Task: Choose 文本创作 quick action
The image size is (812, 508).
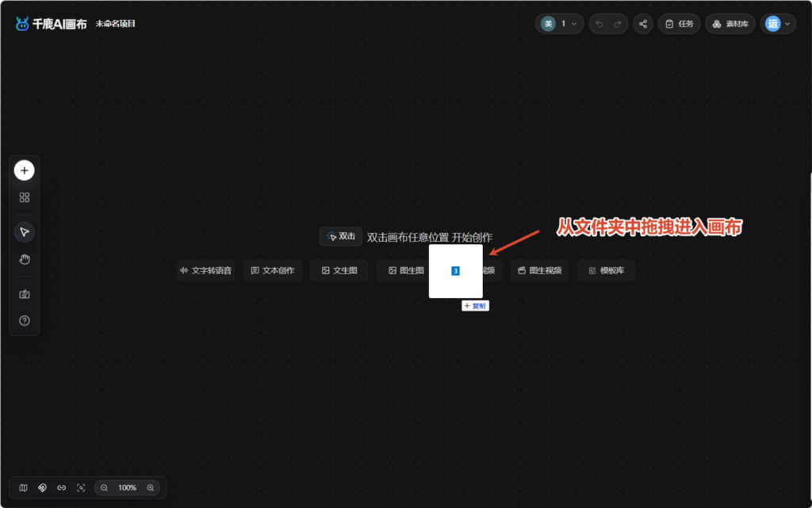Action: (273, 270)
